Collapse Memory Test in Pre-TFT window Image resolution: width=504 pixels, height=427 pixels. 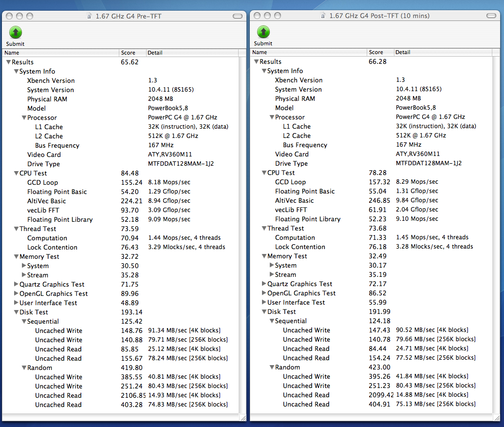[x=16, y=256]
